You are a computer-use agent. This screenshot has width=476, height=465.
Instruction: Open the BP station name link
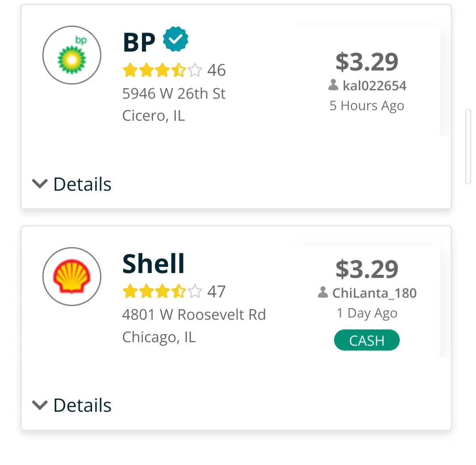tap(139, 42)
